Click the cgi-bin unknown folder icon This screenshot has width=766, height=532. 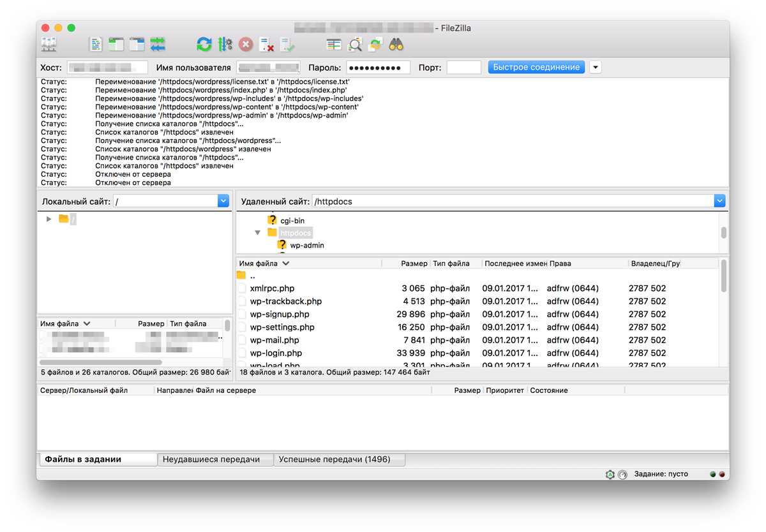[272, 220]
